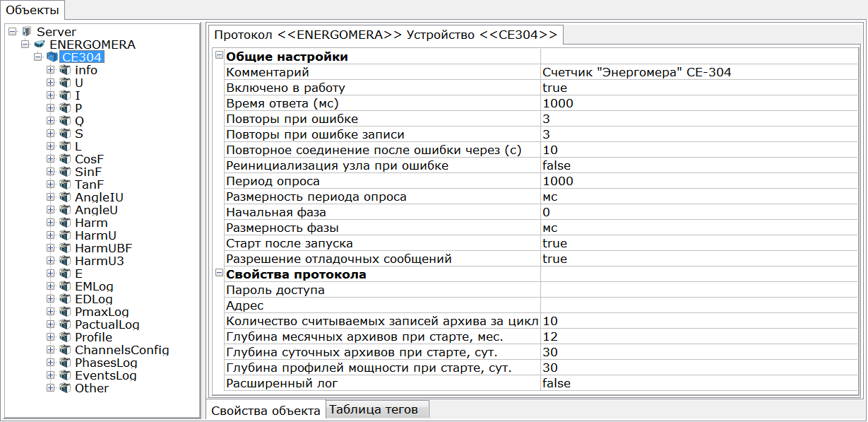Click the icon beside group Q
The height and width of the screenshot is (422, 868).
point(65,121)
